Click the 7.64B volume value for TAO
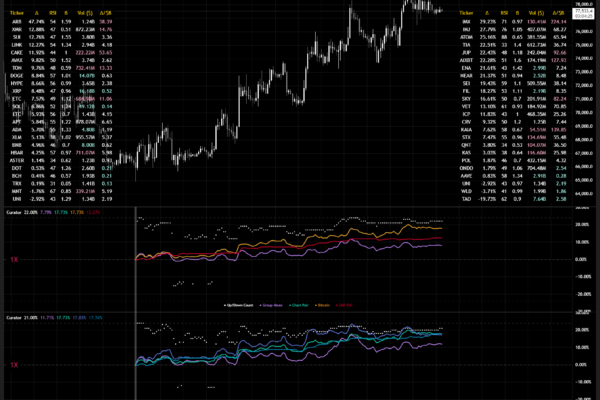Image resolution: width=600 pixels, height=400 pixels. pyautogui.click(x=538, y=199)
